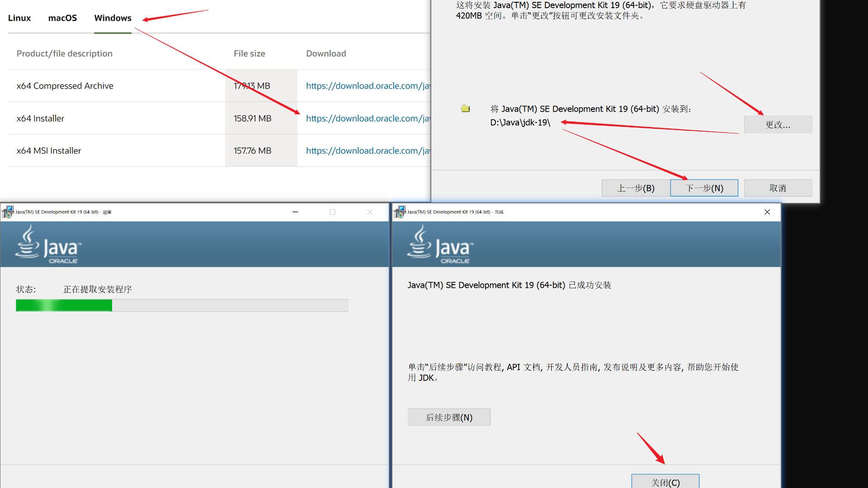Click the folder icon beside install path

click(465, 108)
